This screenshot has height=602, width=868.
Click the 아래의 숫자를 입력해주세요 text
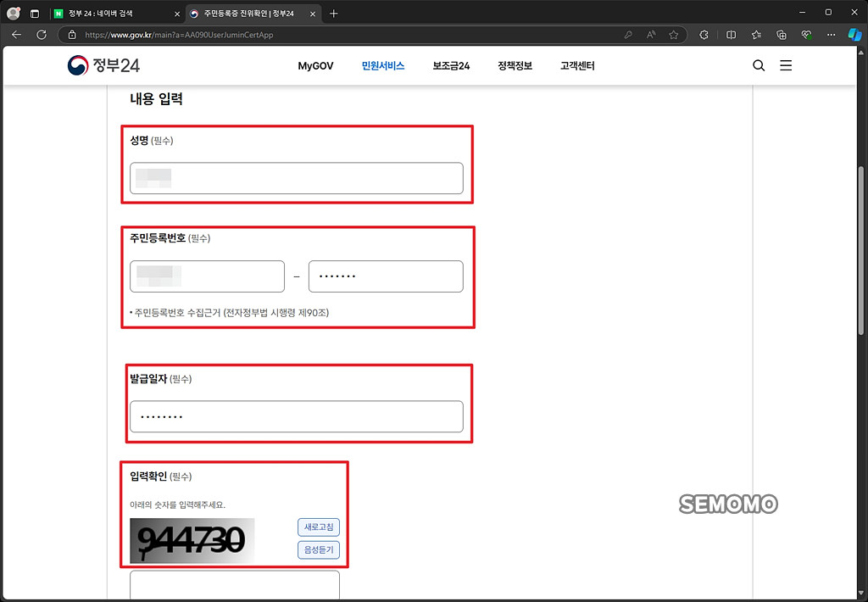click(x=178, y=505)
